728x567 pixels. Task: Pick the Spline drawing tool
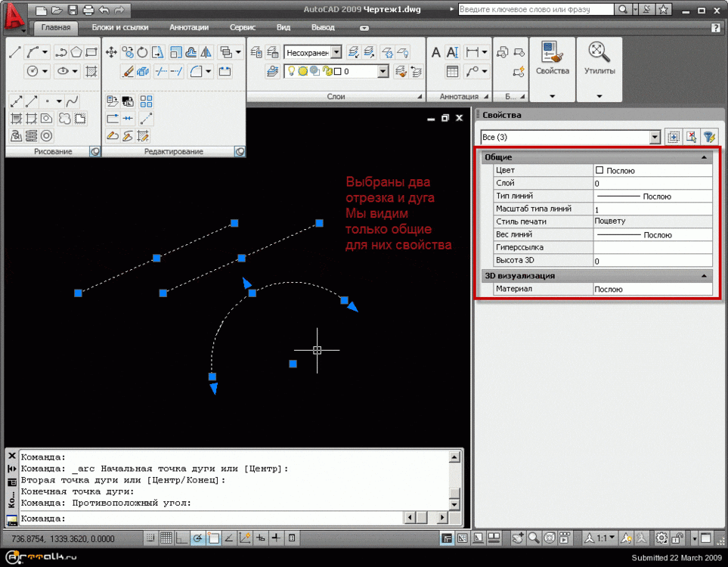(72, 101)
